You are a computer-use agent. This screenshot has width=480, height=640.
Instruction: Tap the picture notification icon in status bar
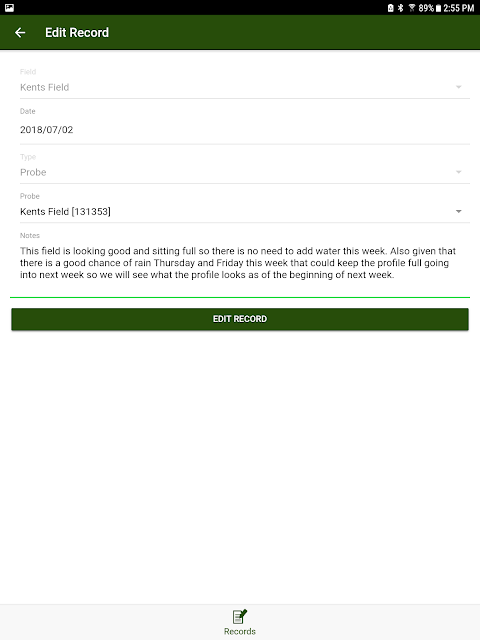click(9, 8)
